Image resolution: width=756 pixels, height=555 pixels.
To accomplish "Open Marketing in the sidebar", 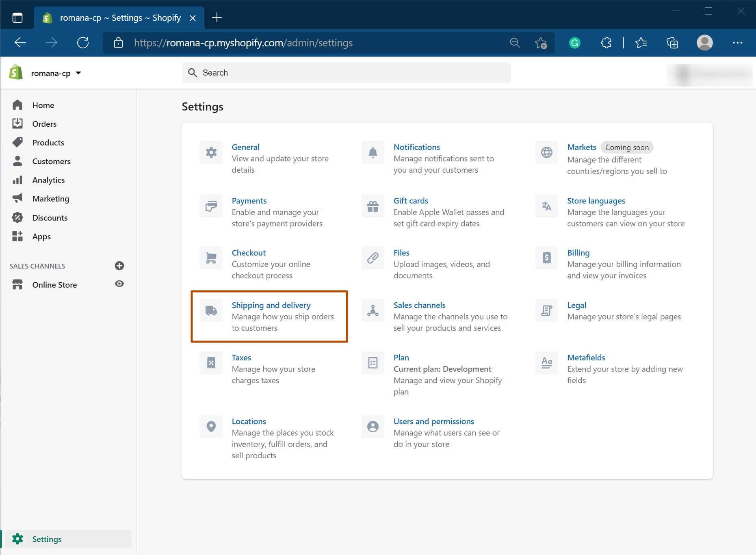I will click(50, 199).
